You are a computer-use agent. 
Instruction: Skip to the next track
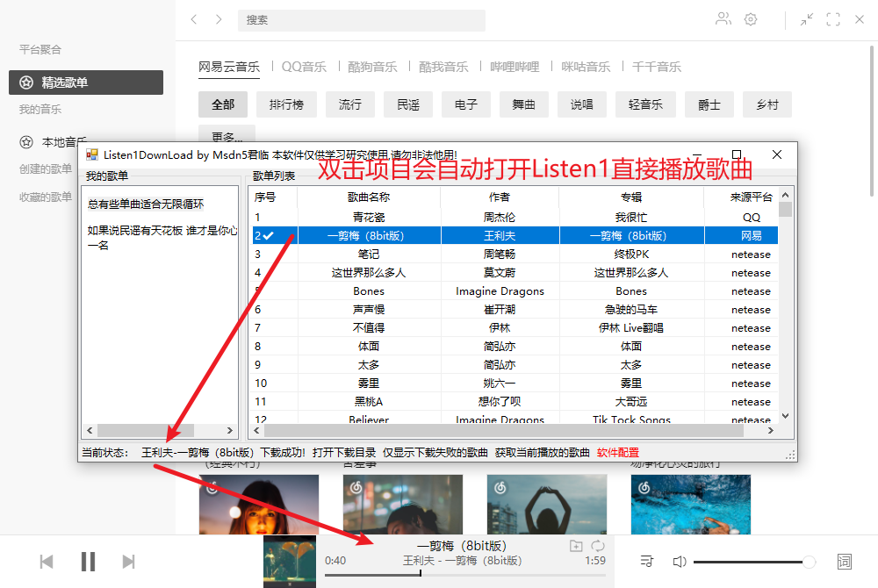click(x=129, y=562)
